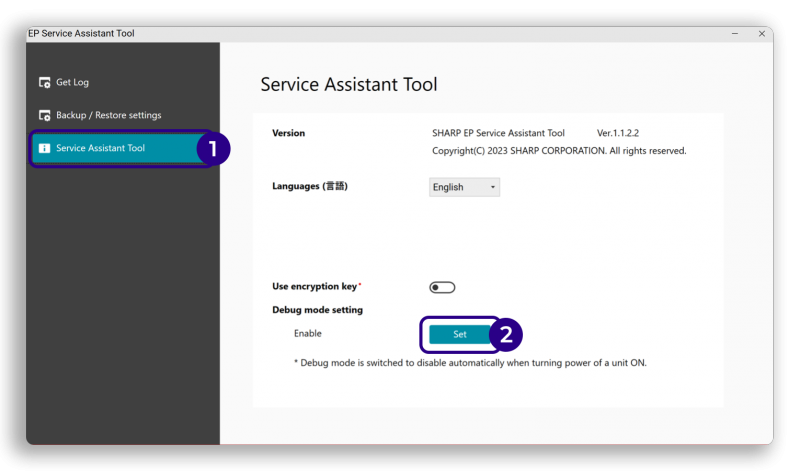Click the Use encryption key label
This screenshot has width=800, height=471.
point(314,286)
